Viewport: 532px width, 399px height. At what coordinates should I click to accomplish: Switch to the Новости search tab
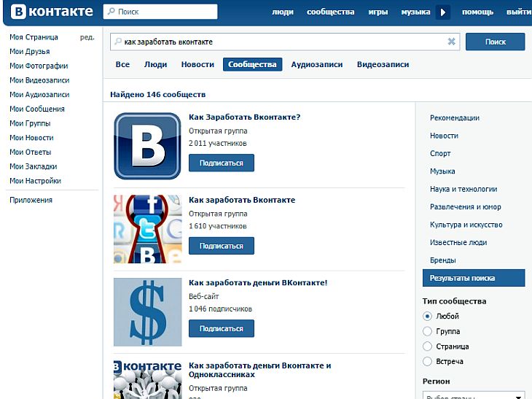coord(197,64)
